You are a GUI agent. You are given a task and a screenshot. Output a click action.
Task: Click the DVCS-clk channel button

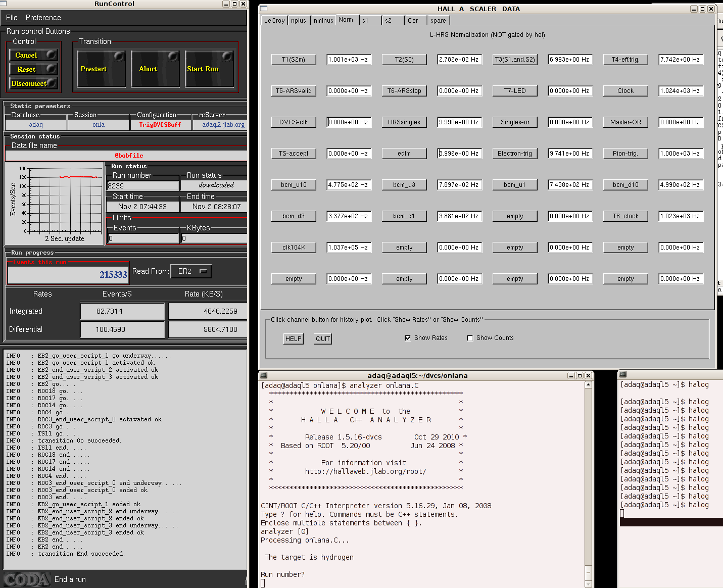[294, 122]
